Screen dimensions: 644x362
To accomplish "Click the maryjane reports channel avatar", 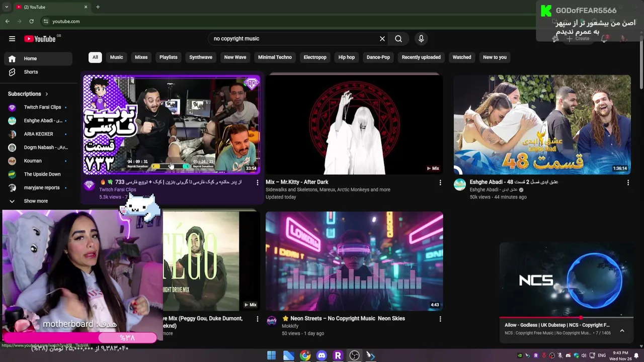I will pos(12,188).
